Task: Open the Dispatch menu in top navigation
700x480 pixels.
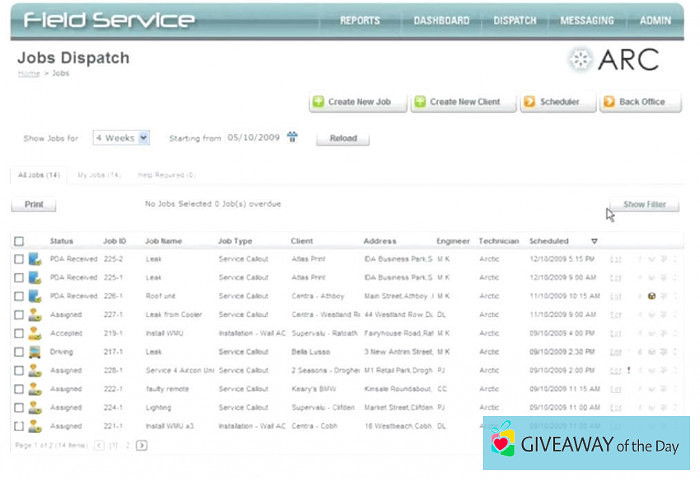Action: 515,20
